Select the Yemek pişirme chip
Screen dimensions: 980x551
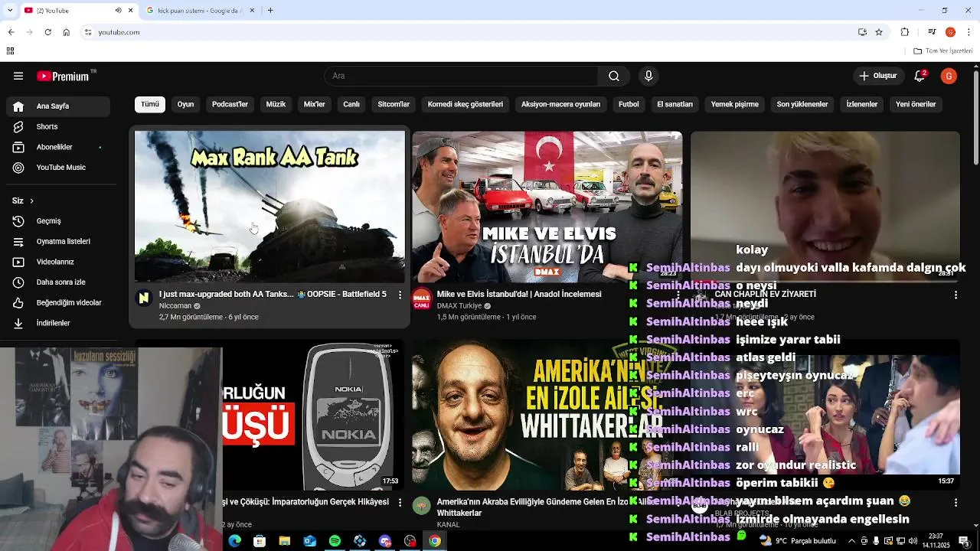pos(735,104)
